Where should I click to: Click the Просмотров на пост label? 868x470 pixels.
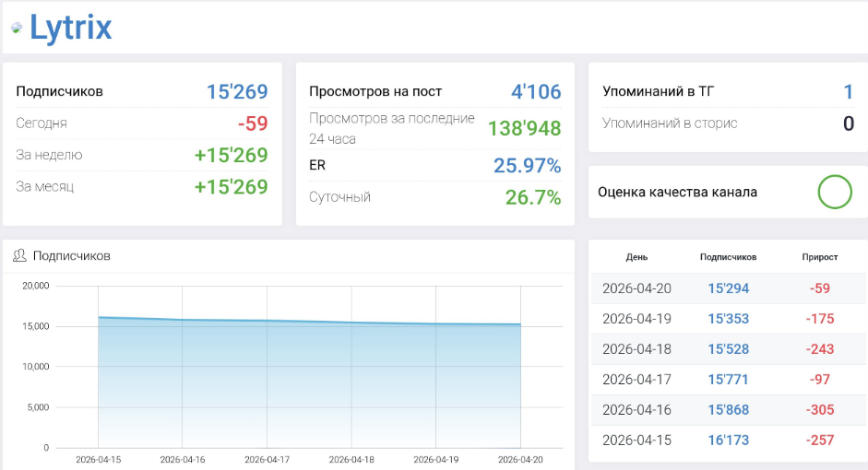[375, 91]
